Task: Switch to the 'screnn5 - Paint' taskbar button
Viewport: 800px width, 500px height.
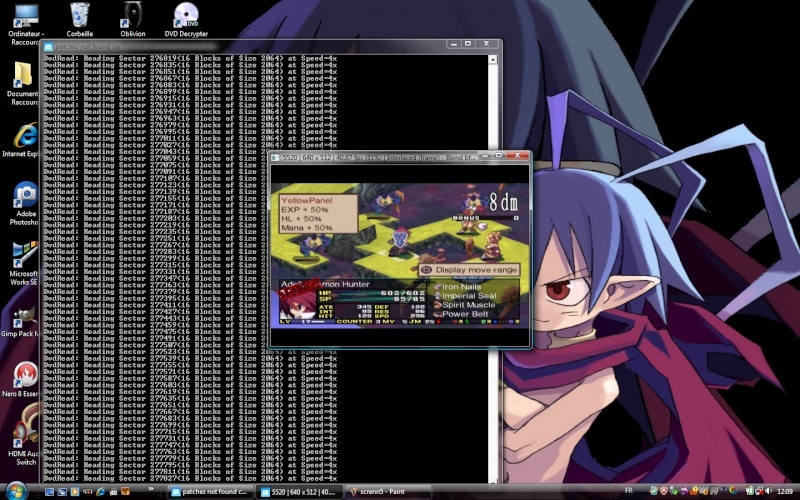Action: click(388, 492)
